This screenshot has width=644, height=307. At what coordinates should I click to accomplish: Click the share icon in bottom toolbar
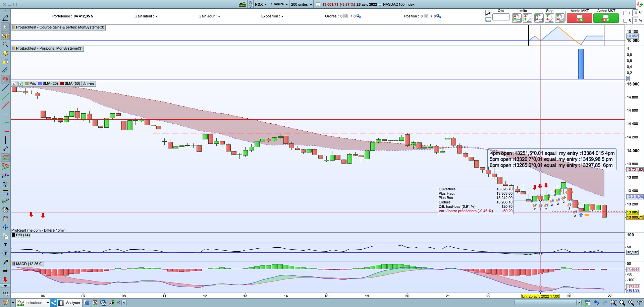click(x=54, y=303)
